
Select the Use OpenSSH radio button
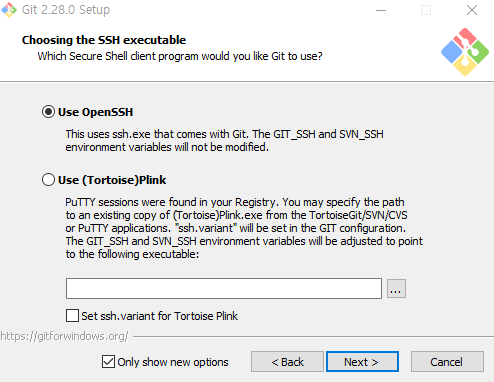(x=48, y=112)
